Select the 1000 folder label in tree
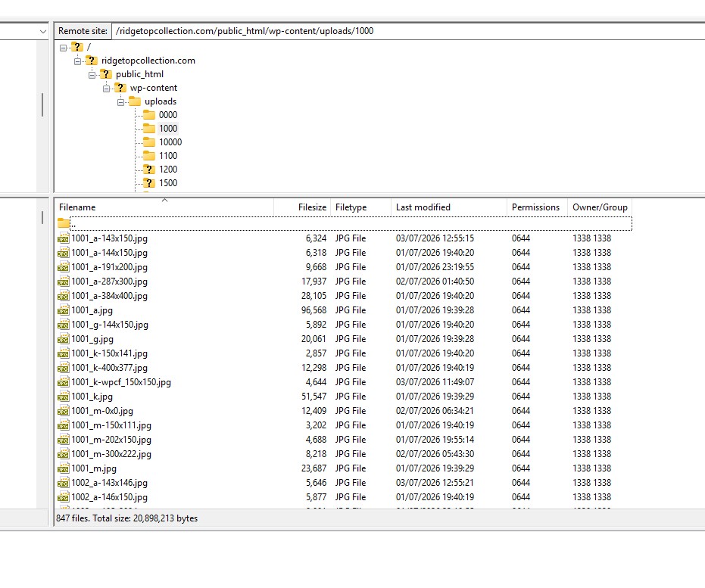 pos(168,129)
